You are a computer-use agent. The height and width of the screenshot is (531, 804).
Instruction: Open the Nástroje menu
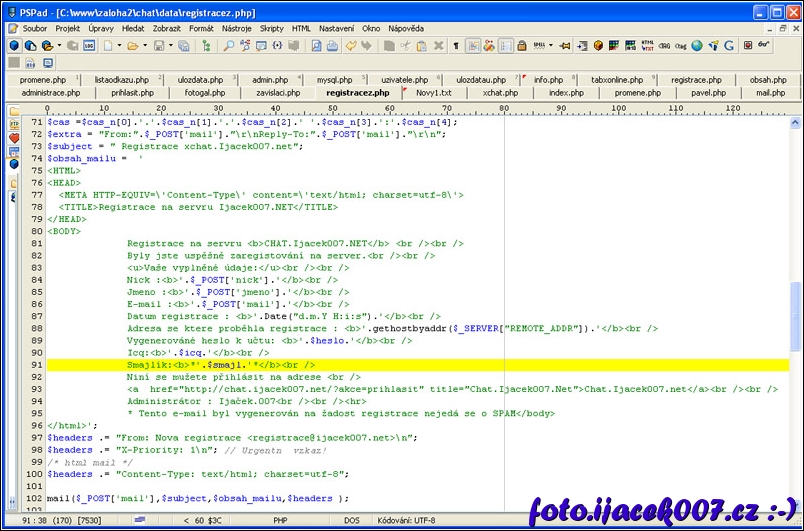click(237, 29)
